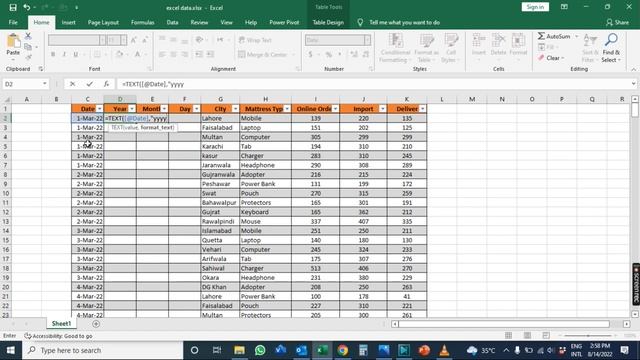Click the Clear eraser icon
Screen dimensions: 640x360
pyautogui.click(x=541, y=58)
